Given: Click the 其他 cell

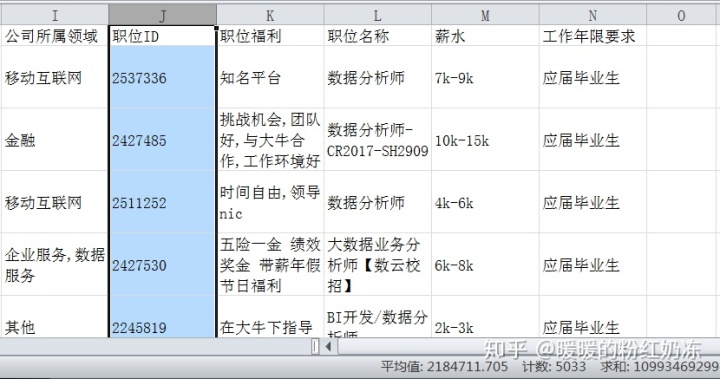Looking at the screenshot, I should pos(54,317).
